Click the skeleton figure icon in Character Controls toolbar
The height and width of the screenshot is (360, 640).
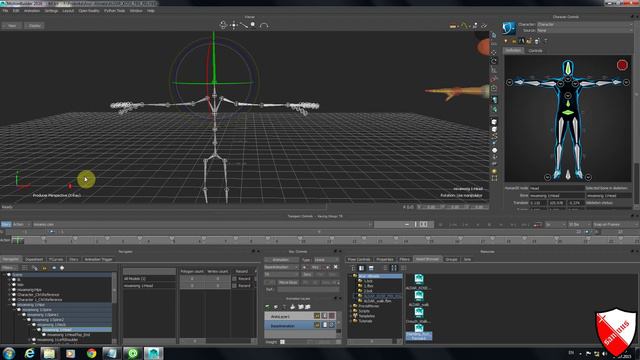[x=522, y=41]
